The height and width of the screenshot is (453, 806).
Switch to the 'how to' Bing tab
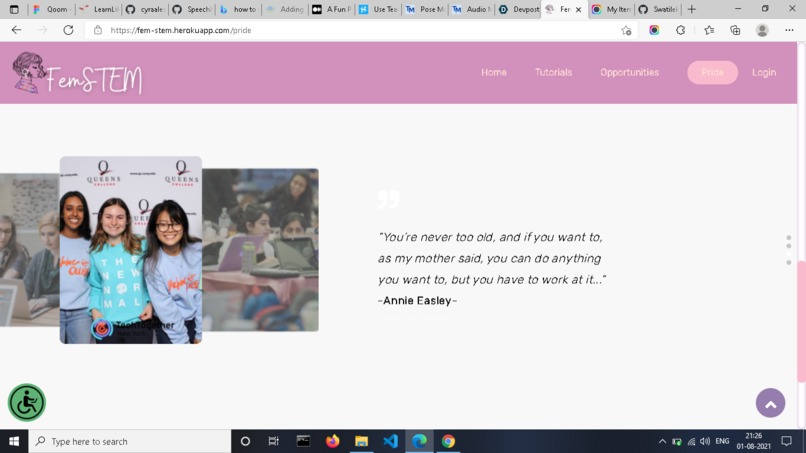coord(239,9)
